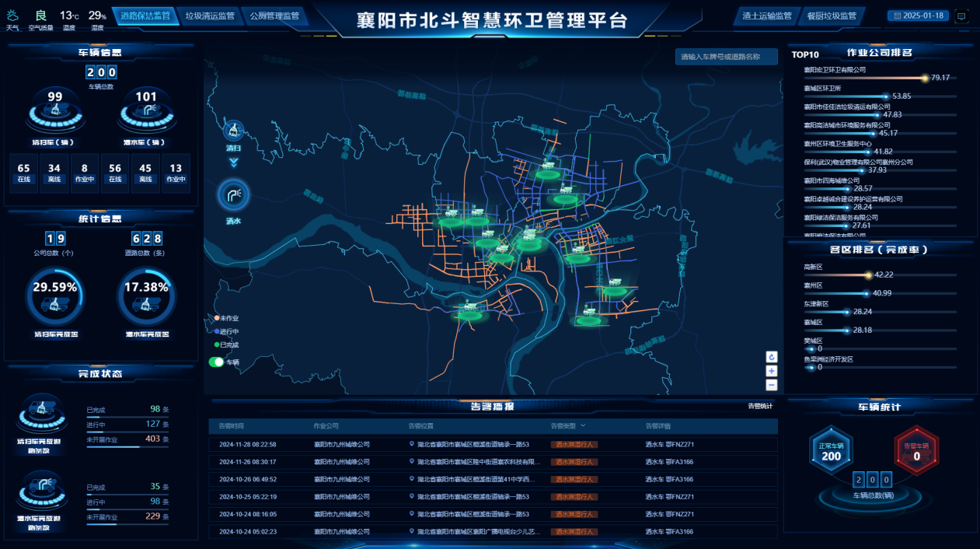Click the 洒水淋湿行人 tag in first alarm row
This screenshot has width=980, height=549.
[574, 445]
